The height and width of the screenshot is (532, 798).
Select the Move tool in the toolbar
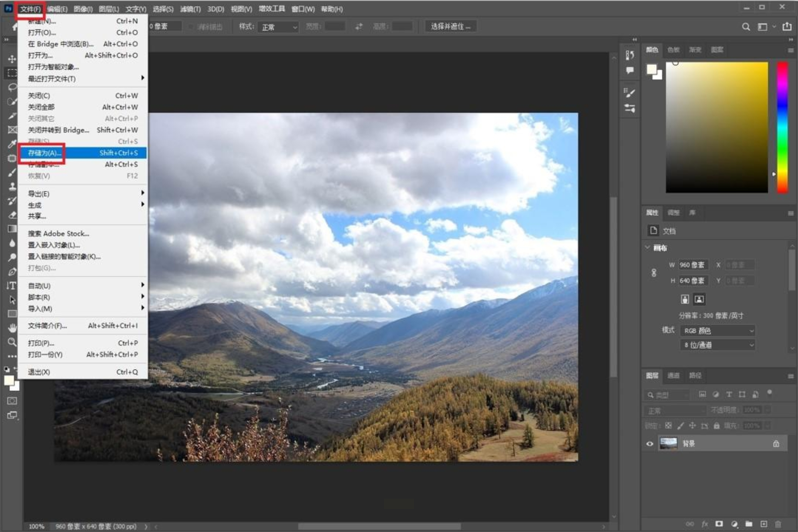[x=12, y=59]
